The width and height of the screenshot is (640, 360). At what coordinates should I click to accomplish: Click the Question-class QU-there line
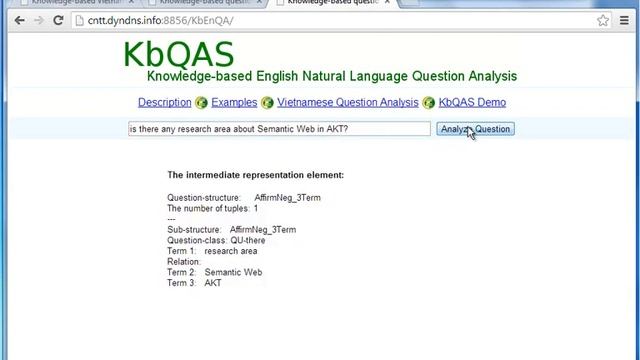(x=216, y=240)
